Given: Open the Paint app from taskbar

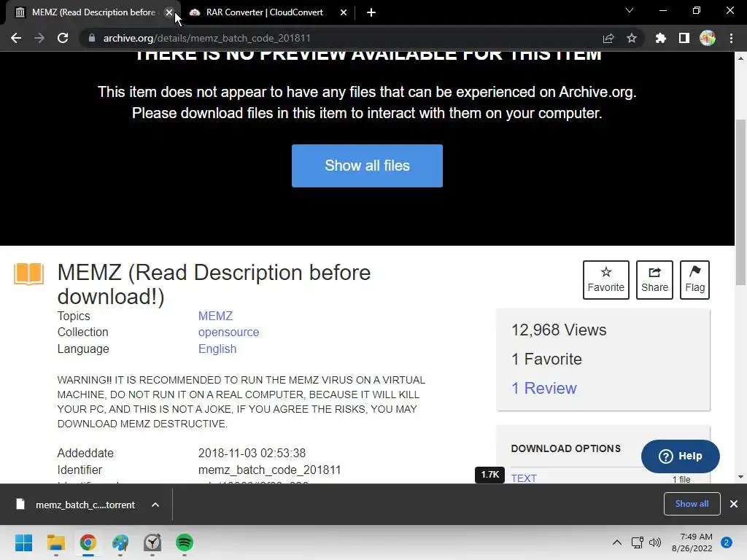Looking at the screenshot, I should coord(120,542).
